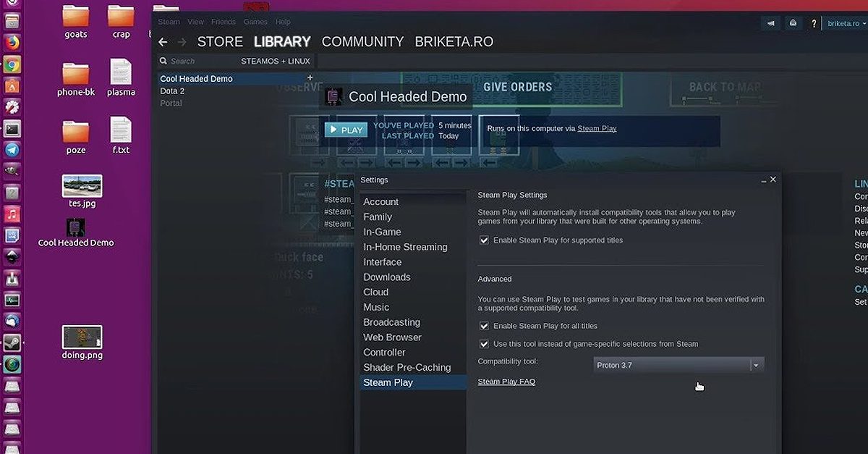Viewport: 868px width, 454px height.
Task: Open the briketa.ro account dropdown
Action: [843, 22]
